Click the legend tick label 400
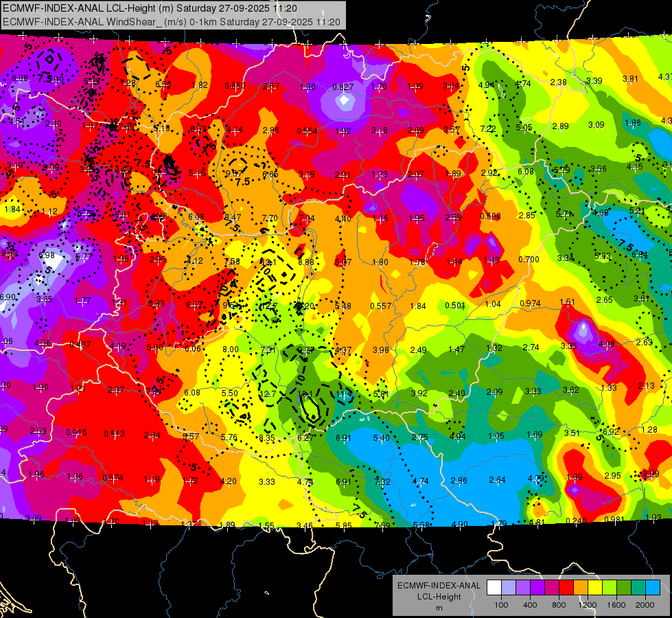 (530, 605)
